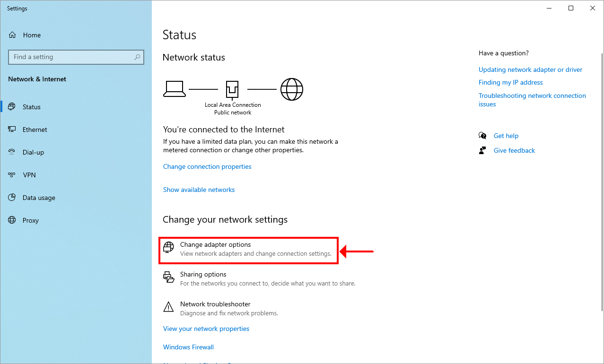Click View your network properties
Image resolution: width=604 pixels, height=364 pixels.
(206, 329)
